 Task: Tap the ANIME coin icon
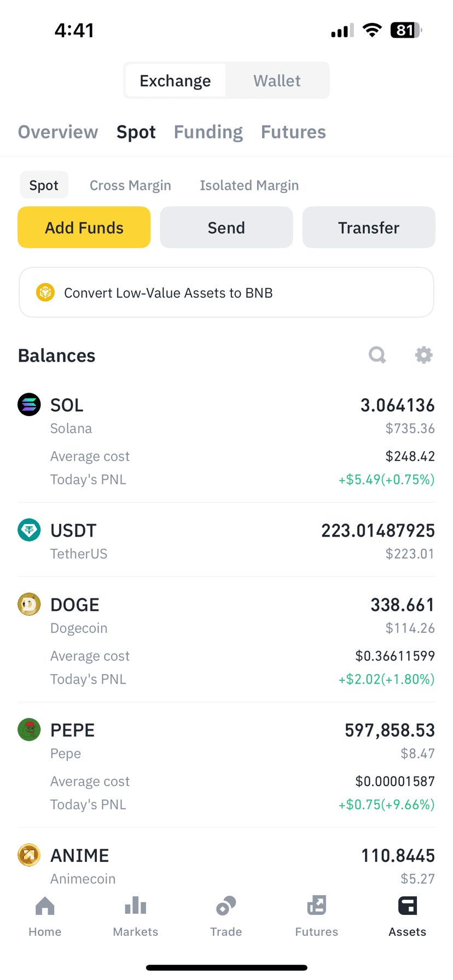[x=29, y=855]
